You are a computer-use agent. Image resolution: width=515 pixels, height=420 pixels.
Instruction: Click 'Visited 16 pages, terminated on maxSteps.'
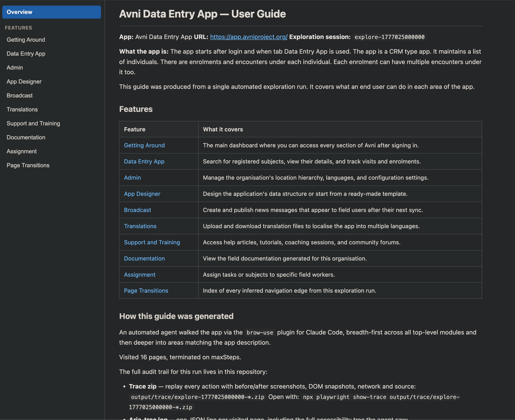[x=180, y=357]
